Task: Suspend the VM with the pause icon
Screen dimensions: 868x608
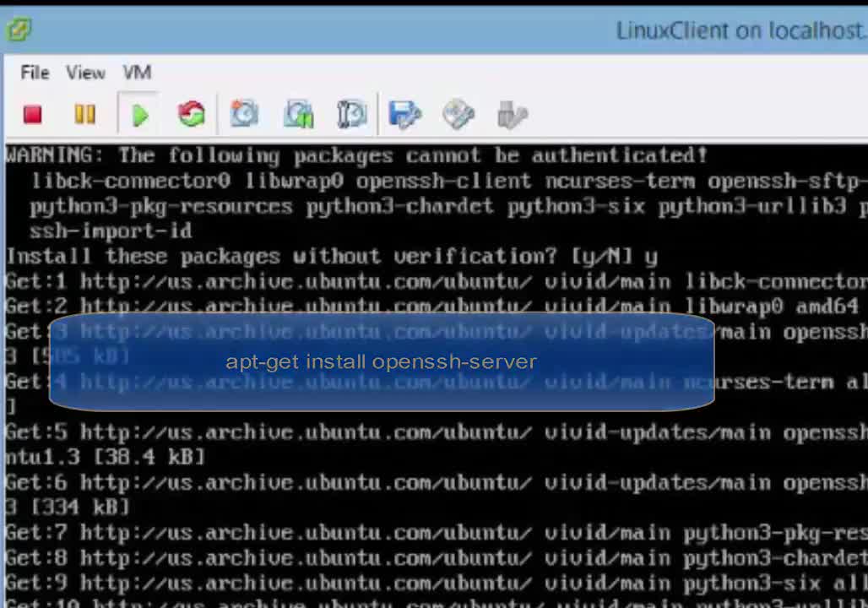Action: (84, 115)
